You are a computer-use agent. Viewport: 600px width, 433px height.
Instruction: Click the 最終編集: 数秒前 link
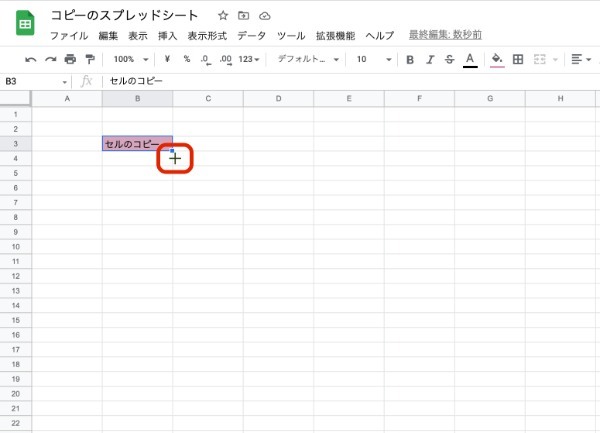(447, 35)
